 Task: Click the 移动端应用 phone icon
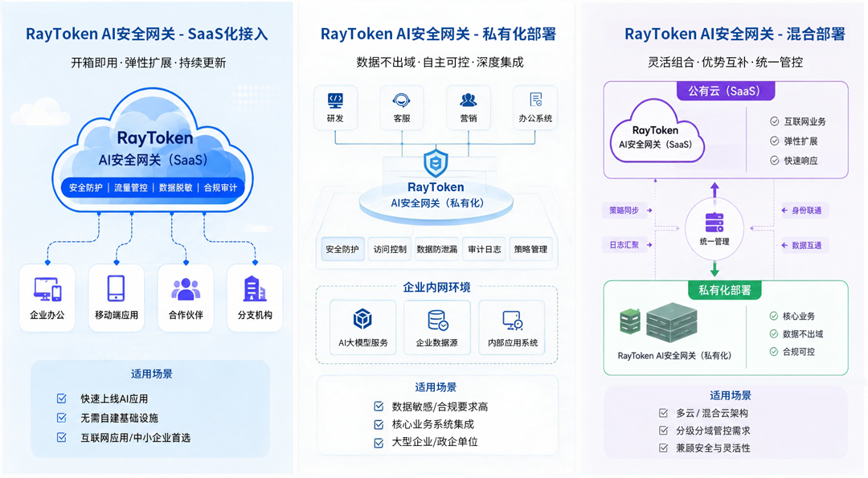pyautogui.click(x=117, y=288)
